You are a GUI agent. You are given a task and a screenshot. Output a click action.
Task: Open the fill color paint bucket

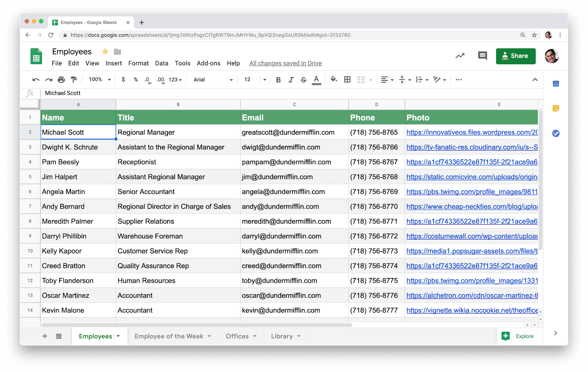click(x=333, y=80)
